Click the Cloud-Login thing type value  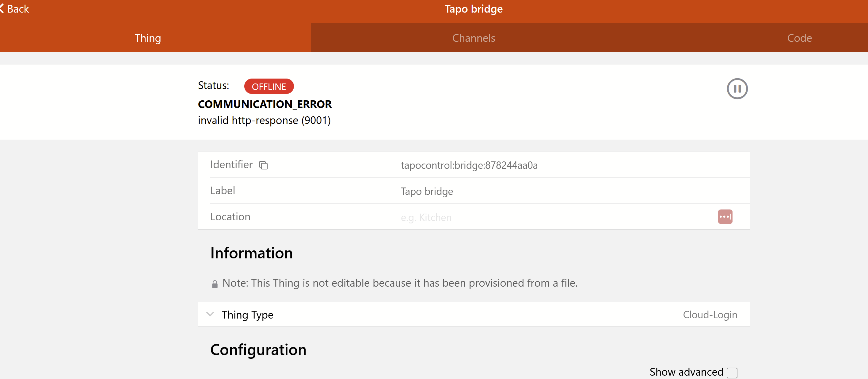710,315
